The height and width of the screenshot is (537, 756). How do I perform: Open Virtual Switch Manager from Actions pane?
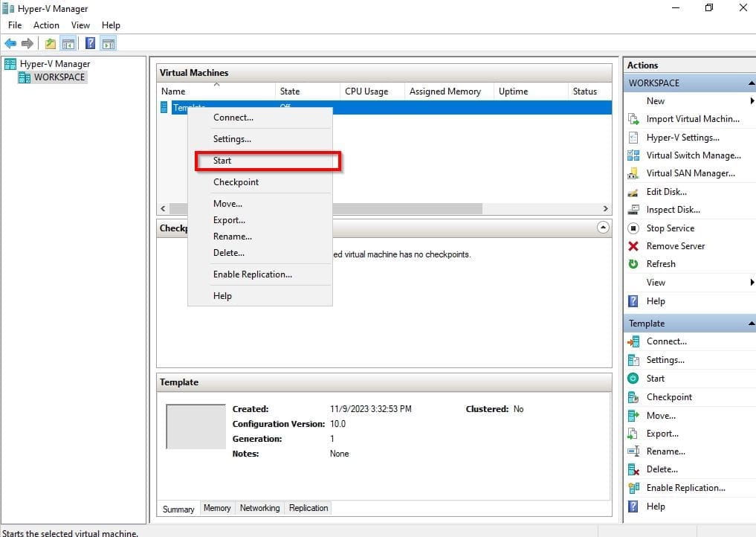(693, 155)
